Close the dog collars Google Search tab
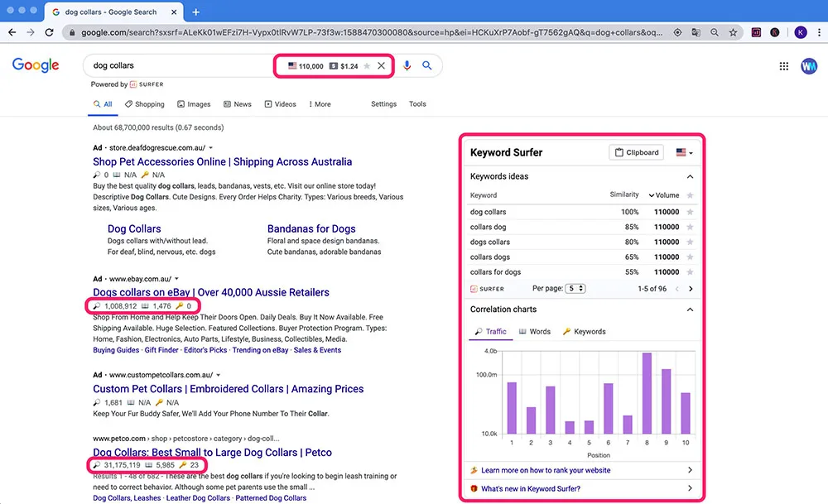This screenshot has width=828, height=504. click(174, 12)
